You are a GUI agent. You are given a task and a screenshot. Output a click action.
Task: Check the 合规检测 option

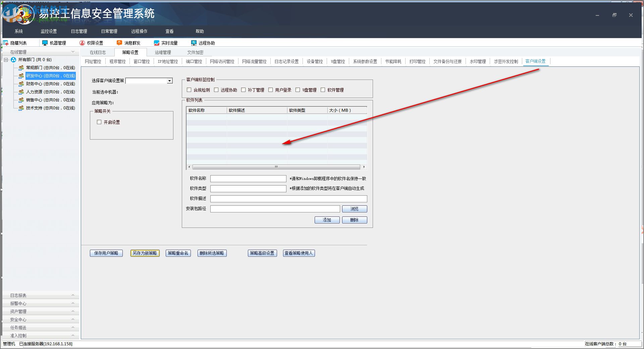[189, 90]
